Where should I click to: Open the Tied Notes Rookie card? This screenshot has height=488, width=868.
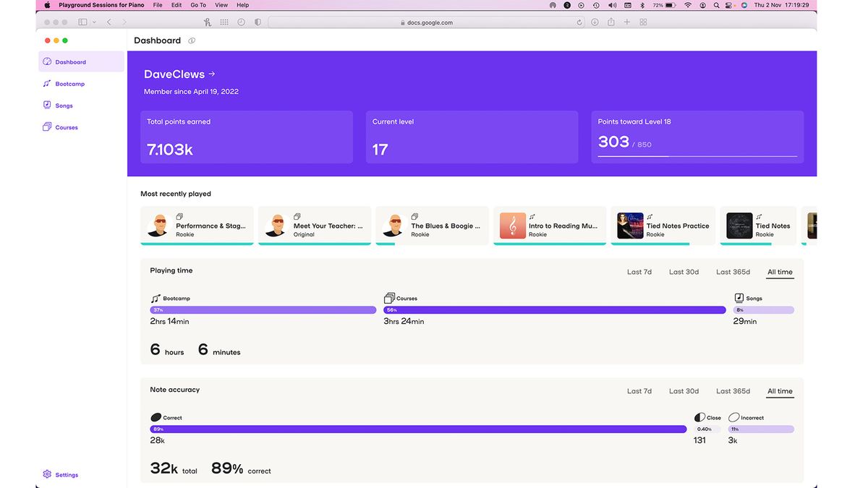758,226
